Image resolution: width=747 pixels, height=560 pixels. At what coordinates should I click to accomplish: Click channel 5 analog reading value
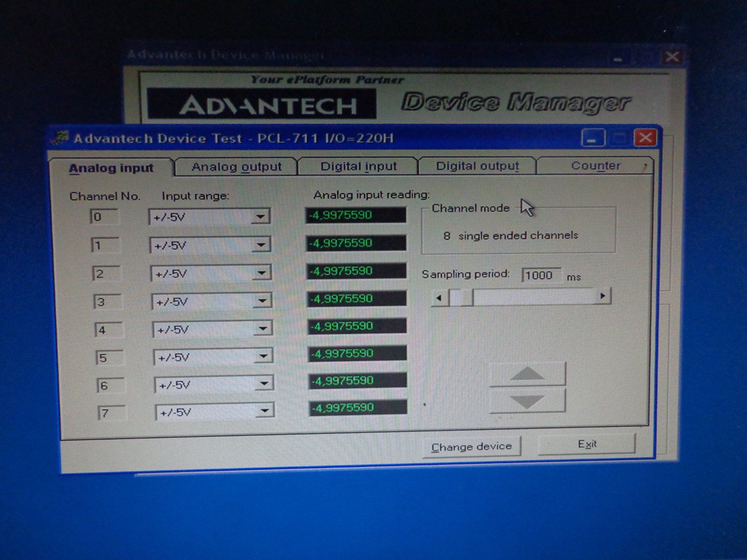[x=358, y=353]
